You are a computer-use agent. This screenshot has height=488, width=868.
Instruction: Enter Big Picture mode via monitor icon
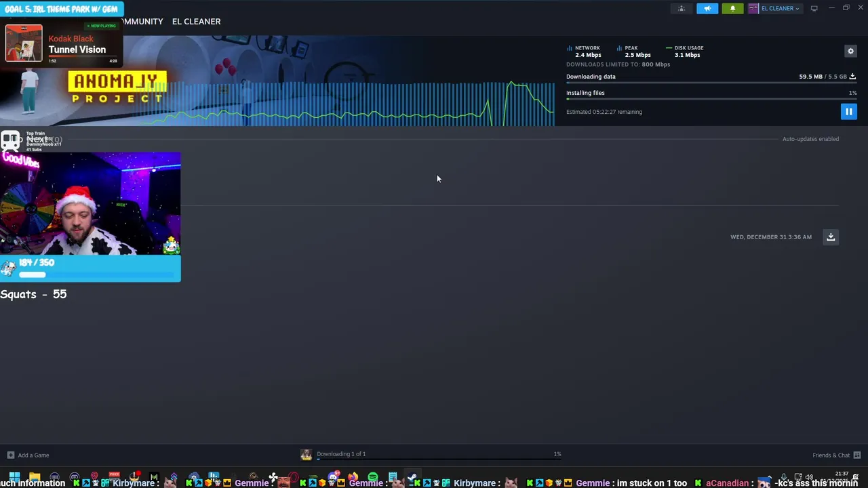click(x=814, y=8)
